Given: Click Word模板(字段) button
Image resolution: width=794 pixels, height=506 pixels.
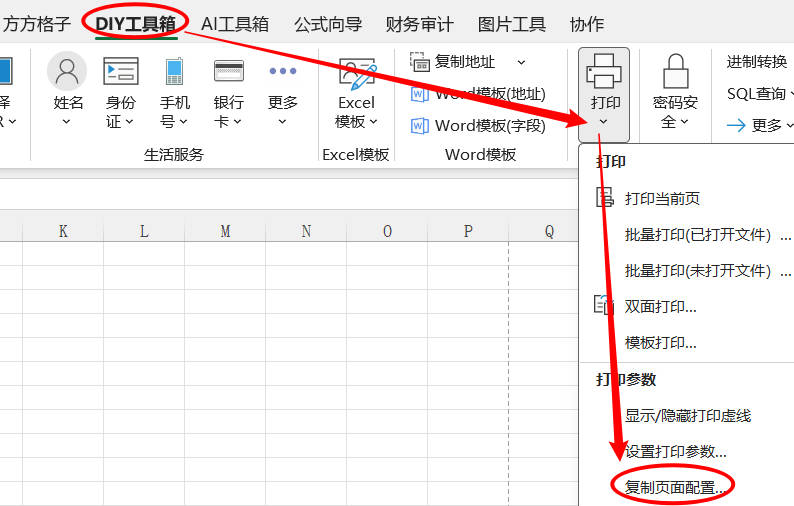Looking at the screenshot, I should [x=479, y=126].
